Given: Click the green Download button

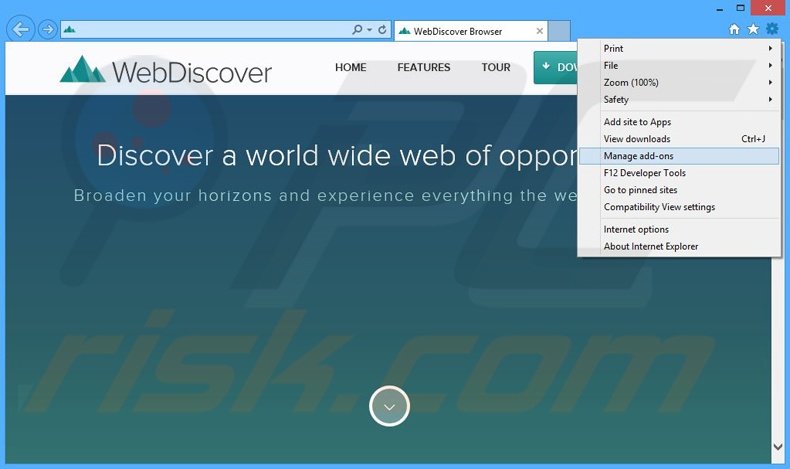Looking at the screenshot, I should click(556, 68).
